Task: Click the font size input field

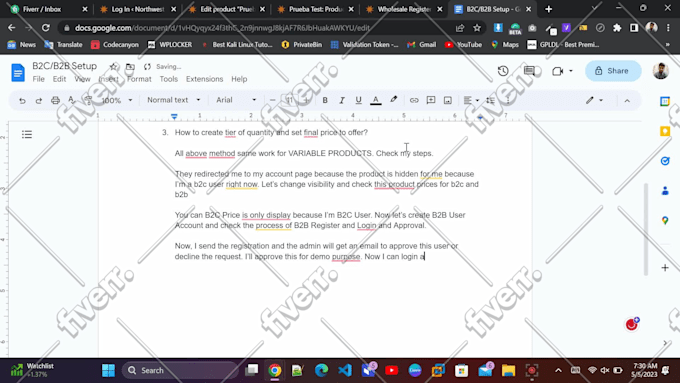Action: 289,100
